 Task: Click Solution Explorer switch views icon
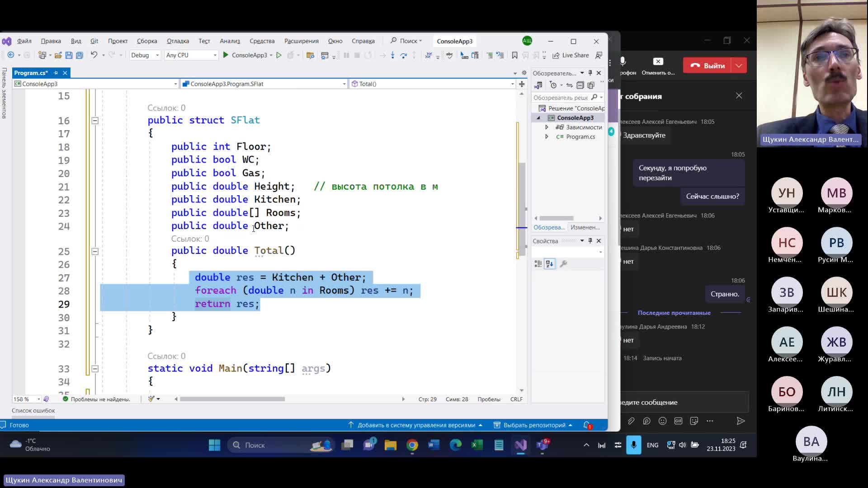(538, 85)
